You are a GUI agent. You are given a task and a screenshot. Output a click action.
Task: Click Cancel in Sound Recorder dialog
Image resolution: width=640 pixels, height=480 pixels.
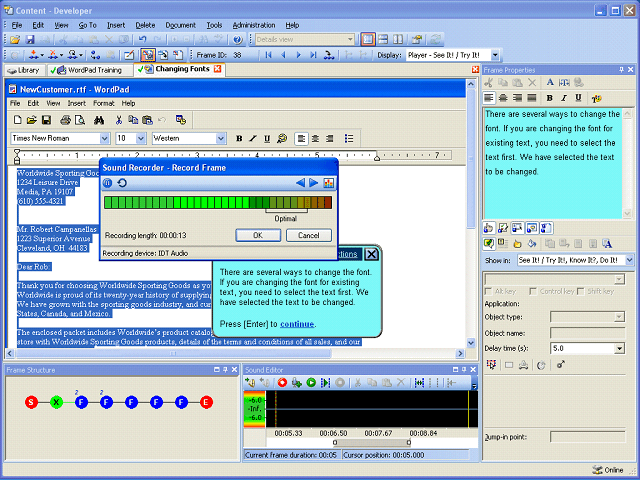click(309, 235)
